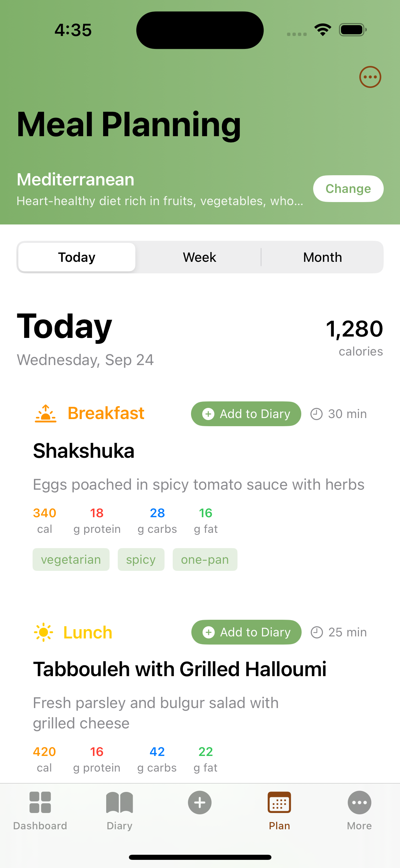
Task: Open the Plan calendar icon
Action: 279,802
